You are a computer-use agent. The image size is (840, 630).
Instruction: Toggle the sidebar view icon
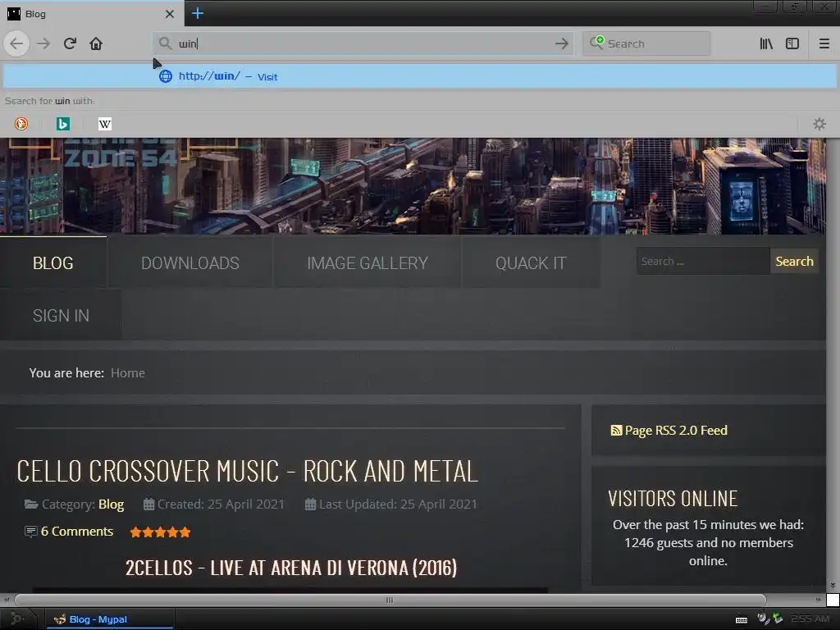(x=792, y=43)
